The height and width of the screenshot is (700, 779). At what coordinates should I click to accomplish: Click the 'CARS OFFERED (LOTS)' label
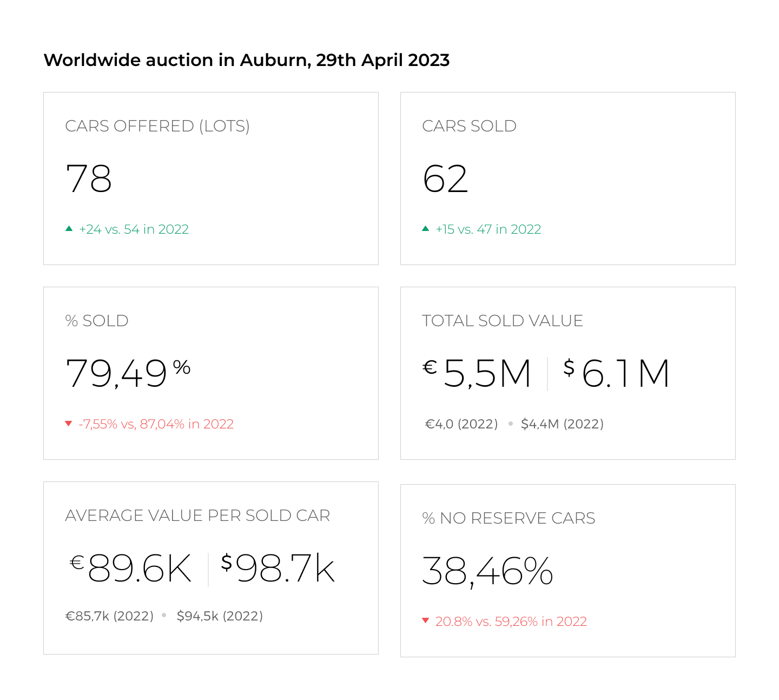coord(157,126)
